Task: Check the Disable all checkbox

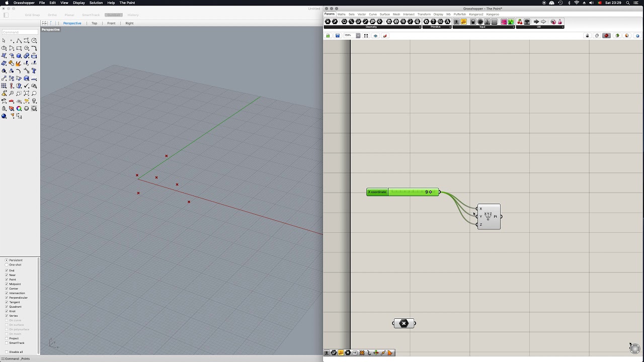Action: coord(7,352)
